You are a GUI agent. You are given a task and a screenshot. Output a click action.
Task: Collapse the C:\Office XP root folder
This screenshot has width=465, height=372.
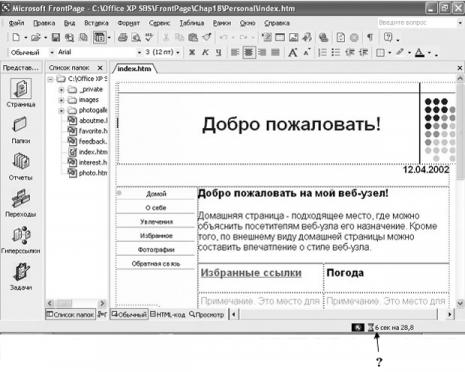coord(51,79)
